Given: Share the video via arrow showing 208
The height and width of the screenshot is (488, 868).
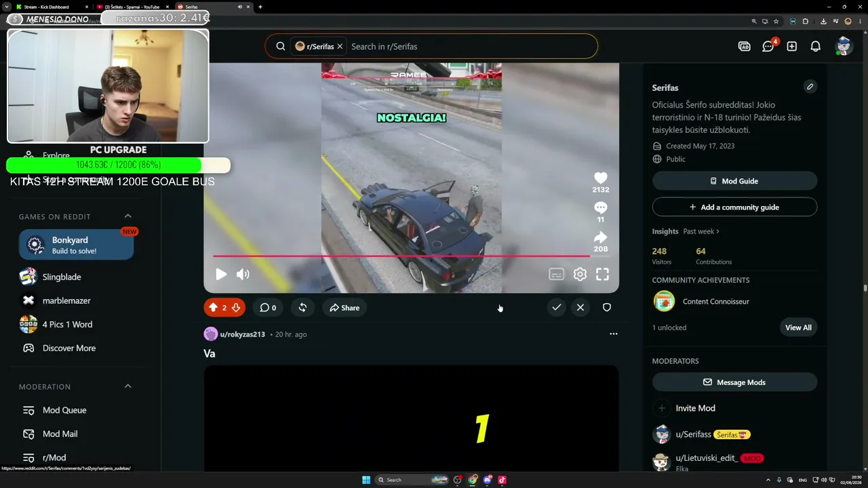Looking at the screenshot, I should 600,237.
